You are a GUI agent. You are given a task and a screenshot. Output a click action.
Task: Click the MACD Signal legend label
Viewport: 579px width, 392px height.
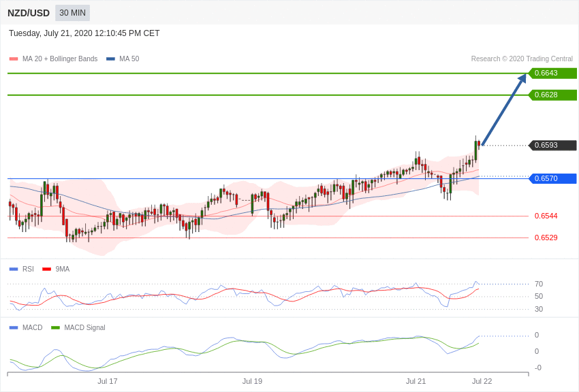pos(84,327)
